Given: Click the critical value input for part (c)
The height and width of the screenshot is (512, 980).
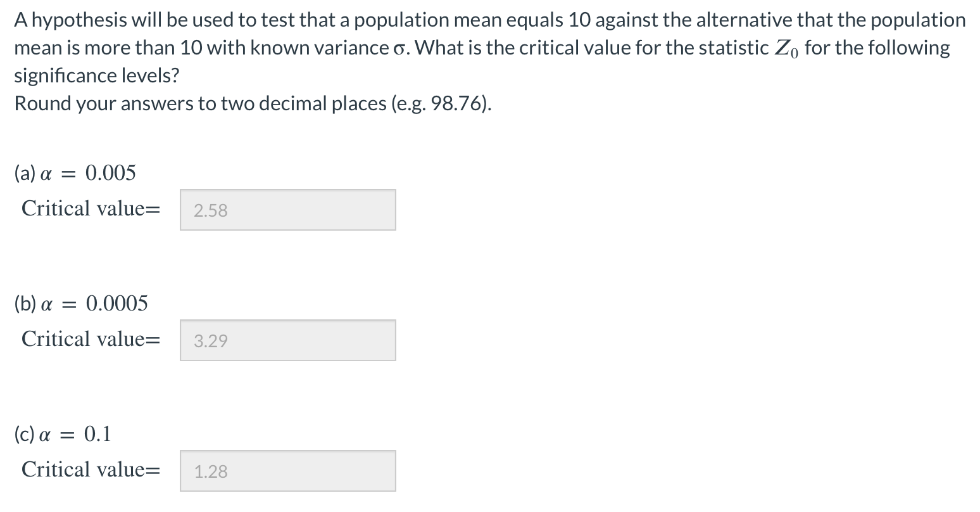Looking at the screenshot, I should point(287,471).
